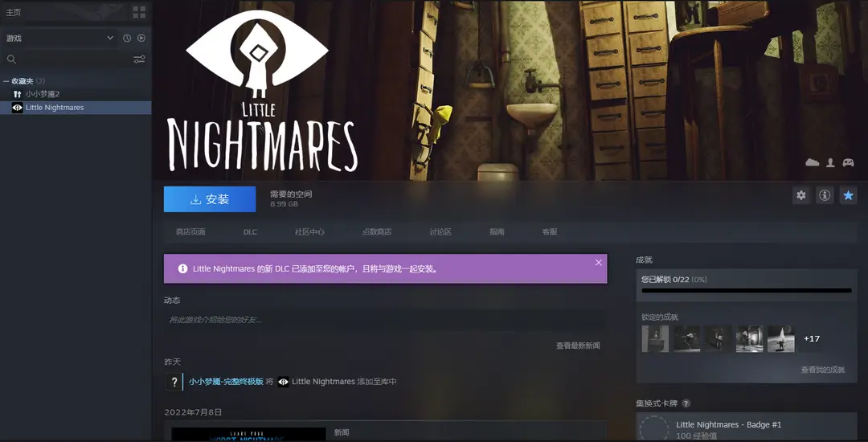Image resolution: width=868 pixels, height=442 pixels.
Task: Close the purple DLC notification
Action: [x=599, y=263]
